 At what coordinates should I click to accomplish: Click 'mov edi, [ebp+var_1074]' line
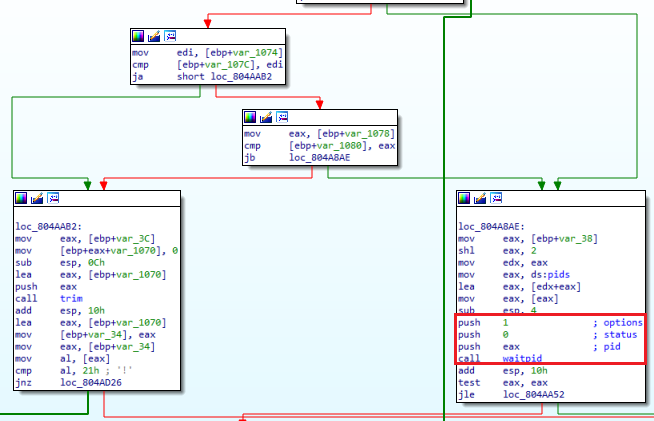tap(208, 53)
